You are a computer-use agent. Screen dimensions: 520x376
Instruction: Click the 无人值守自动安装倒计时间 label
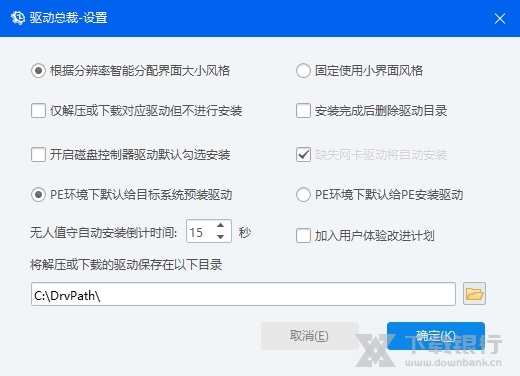tap(104, 232)
